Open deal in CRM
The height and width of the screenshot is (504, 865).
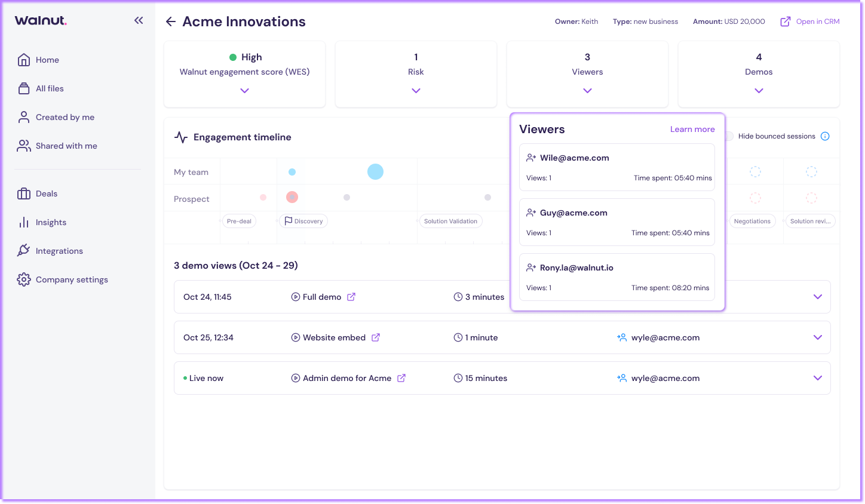tap(810, 21)
